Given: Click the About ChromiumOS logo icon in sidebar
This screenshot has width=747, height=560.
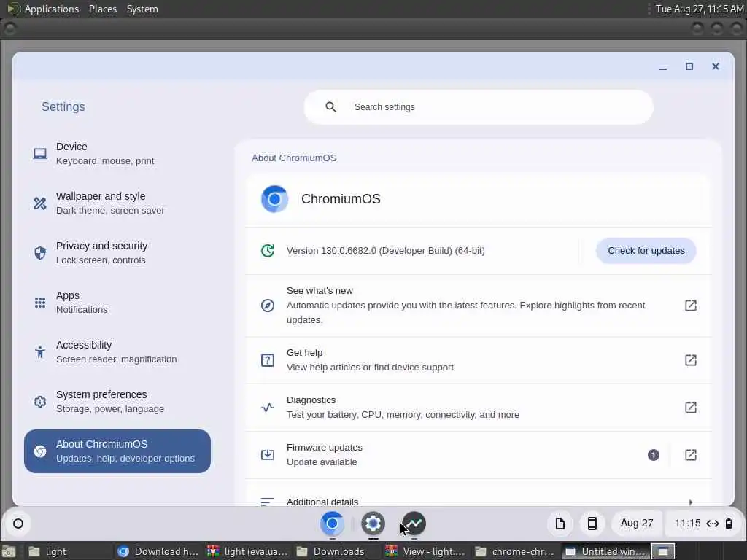Looking at the screenshot, I should (40, 451).
